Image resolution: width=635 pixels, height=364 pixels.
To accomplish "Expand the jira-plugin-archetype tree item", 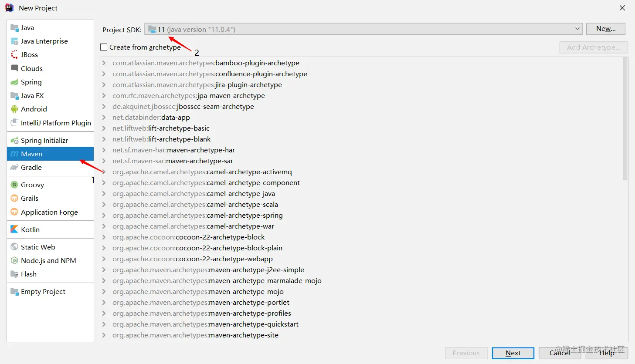I will [x=104, y=84].
